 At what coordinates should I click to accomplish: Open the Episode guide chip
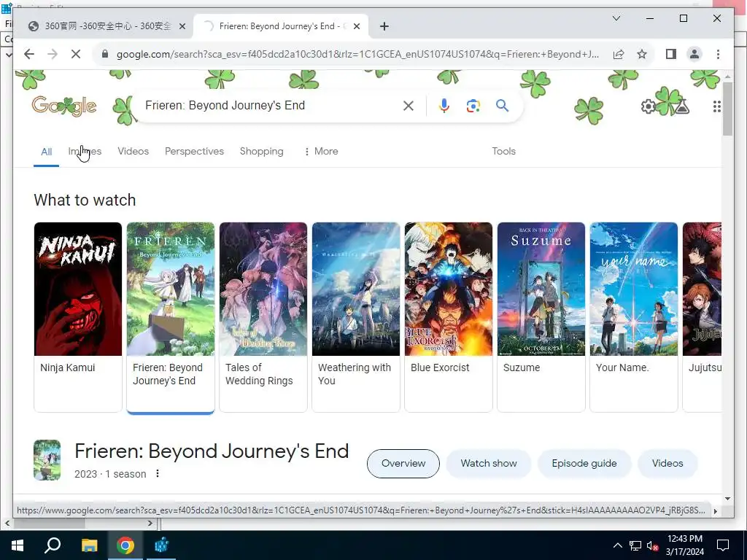click(x=584, y=463)
